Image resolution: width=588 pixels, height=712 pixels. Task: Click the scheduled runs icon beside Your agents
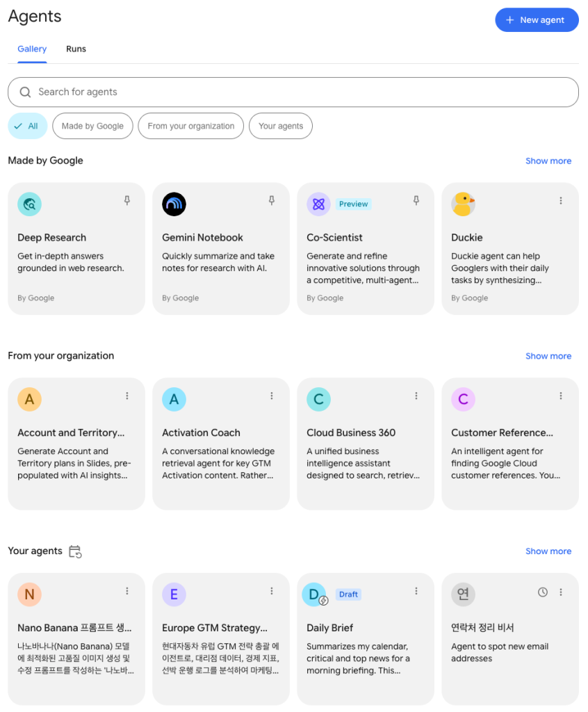[75, 551]
